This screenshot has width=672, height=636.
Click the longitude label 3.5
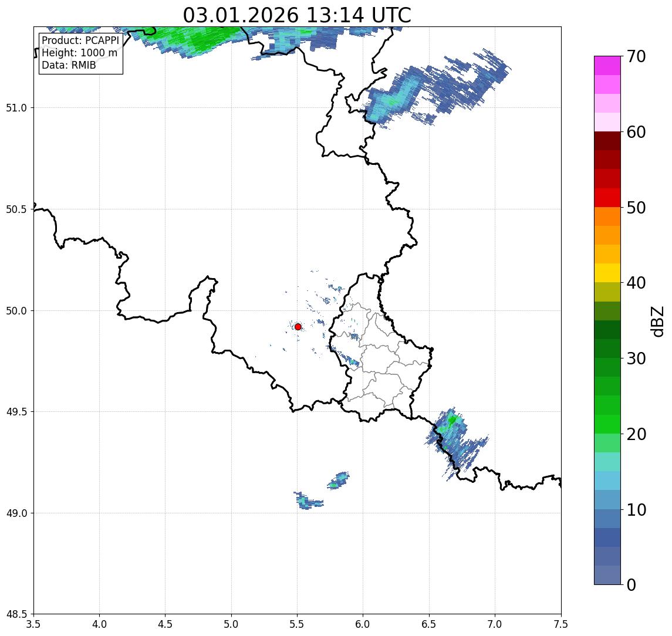(x=33, y=624)
